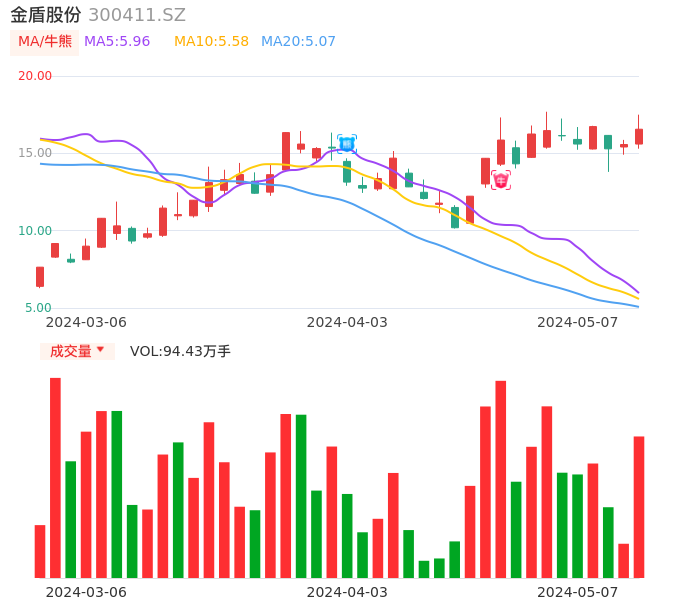Open the 成交量 indicator dropdown
The height and width of the screenshot is (606, 686).
77,351
